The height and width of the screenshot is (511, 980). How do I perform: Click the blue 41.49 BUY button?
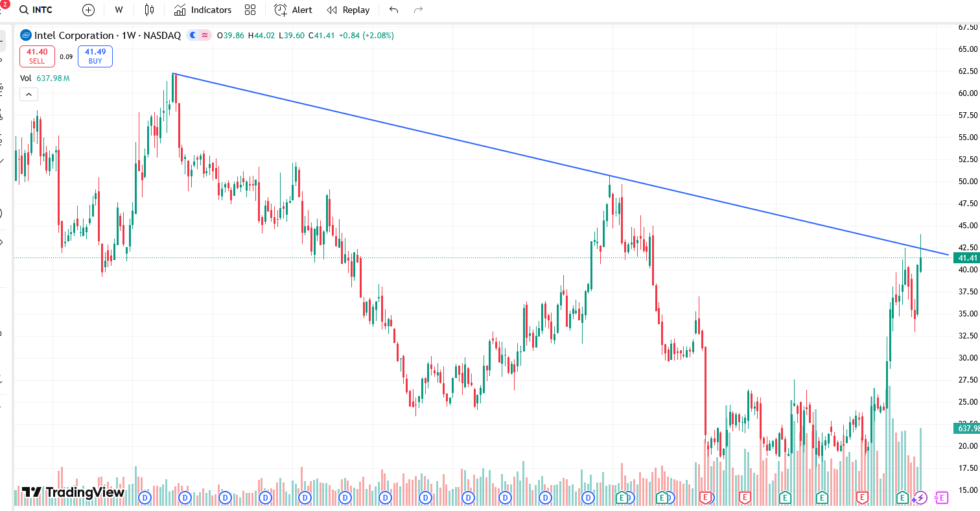pyautogui.click(x=95, y=56)
